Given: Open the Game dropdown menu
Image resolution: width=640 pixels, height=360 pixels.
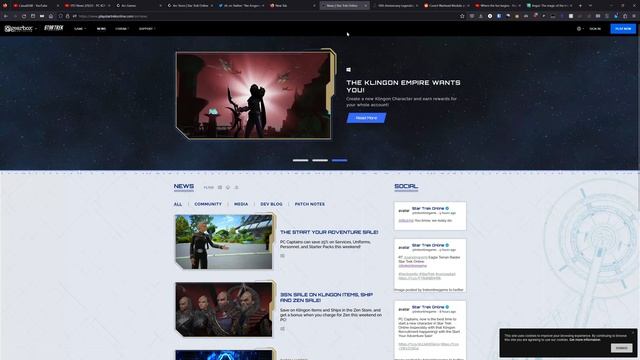Looking at the screenshot, I should 80,29.
